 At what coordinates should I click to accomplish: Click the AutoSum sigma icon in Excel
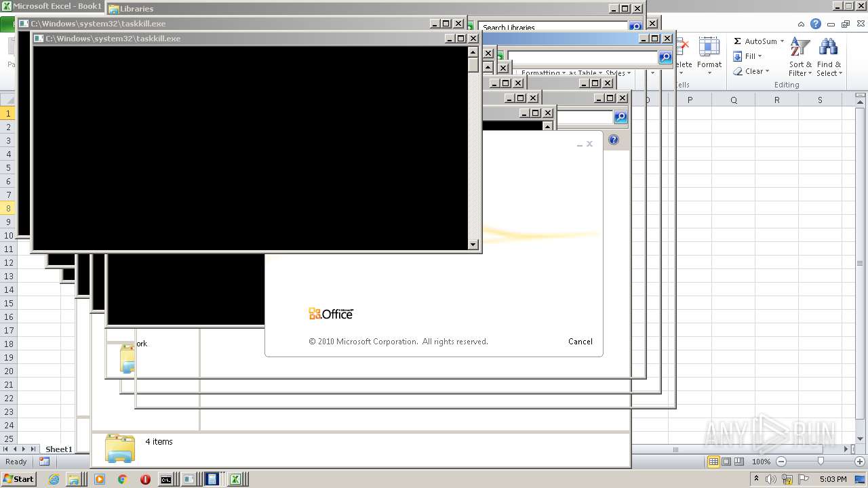(x=737, y=41)
